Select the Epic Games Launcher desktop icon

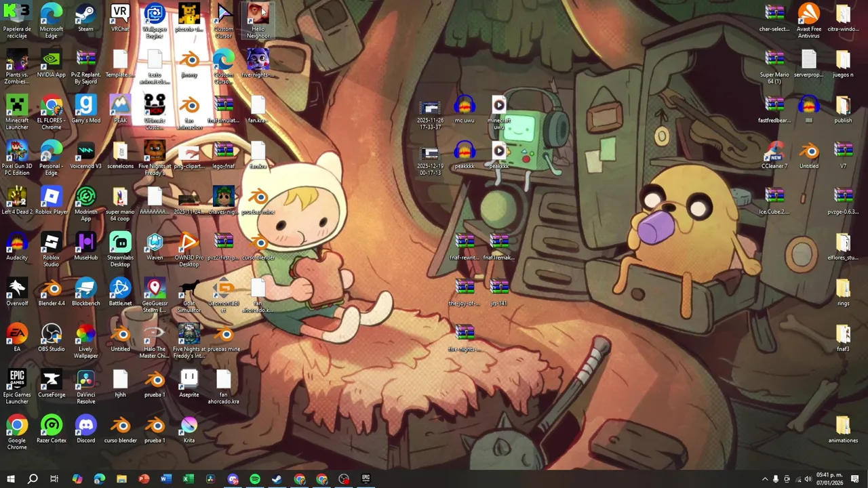tap(17, 387)
